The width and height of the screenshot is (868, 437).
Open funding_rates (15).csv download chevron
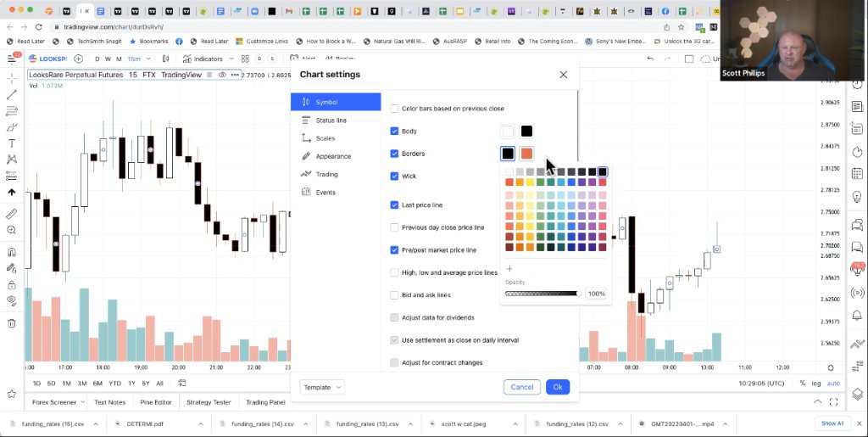[x=95, y=424]
